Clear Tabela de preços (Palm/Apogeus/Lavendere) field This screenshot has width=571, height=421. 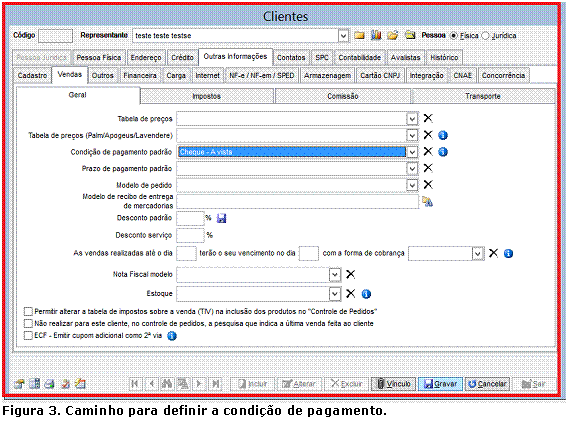click(428, 135)
